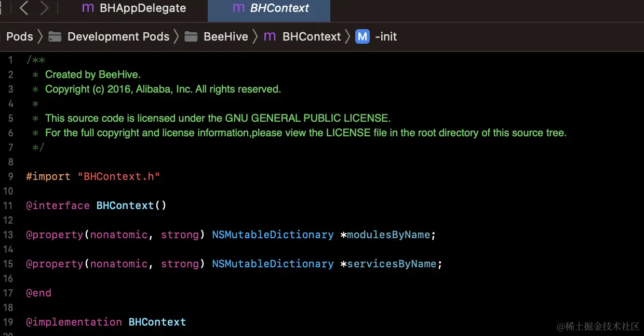The width and height of the screenshot is (644, 336).
Task: Click line number 13 in gutter
Action: click(x=8, y=235)
